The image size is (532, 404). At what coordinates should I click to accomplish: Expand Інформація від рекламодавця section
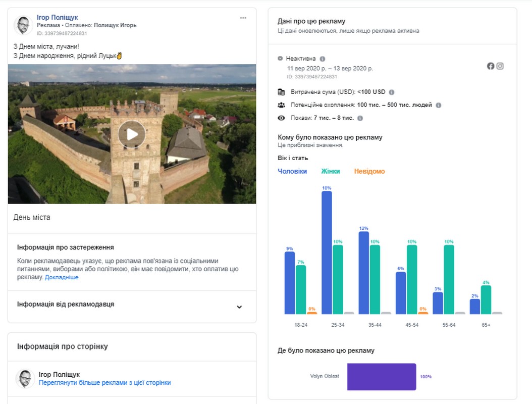pyautogui.click(x=239, y=307)
